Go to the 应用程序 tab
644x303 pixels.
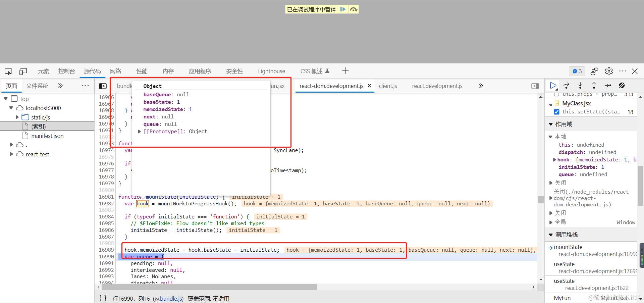coord(200,71)
